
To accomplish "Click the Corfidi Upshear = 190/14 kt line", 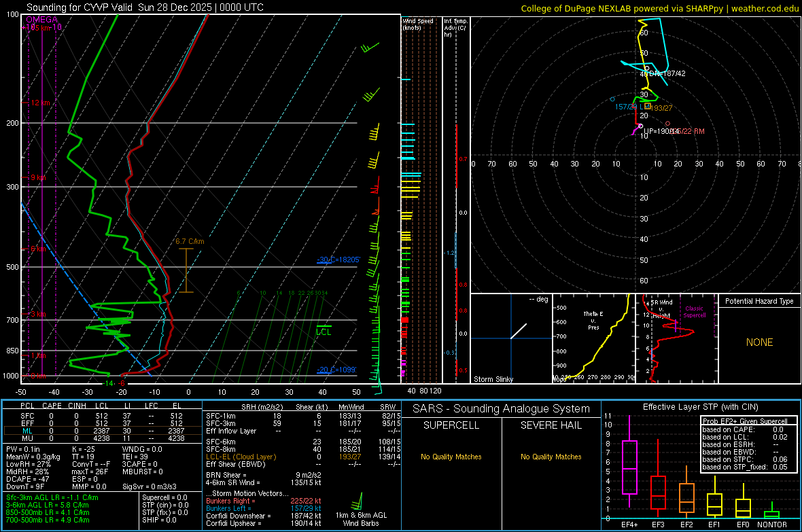I will 264,523.
